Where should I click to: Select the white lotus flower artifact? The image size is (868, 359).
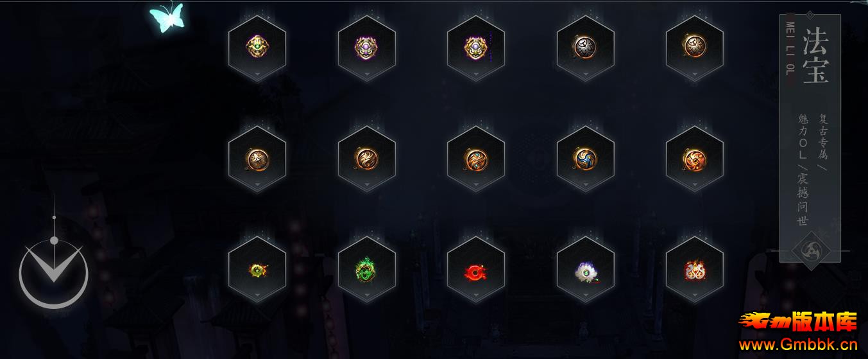pos(586,270)
